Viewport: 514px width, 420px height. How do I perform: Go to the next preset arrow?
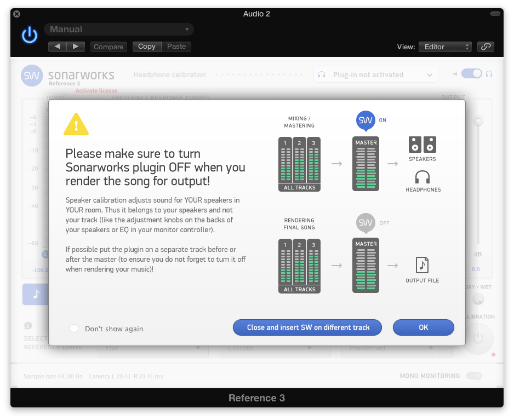click(x=76, y=47)
